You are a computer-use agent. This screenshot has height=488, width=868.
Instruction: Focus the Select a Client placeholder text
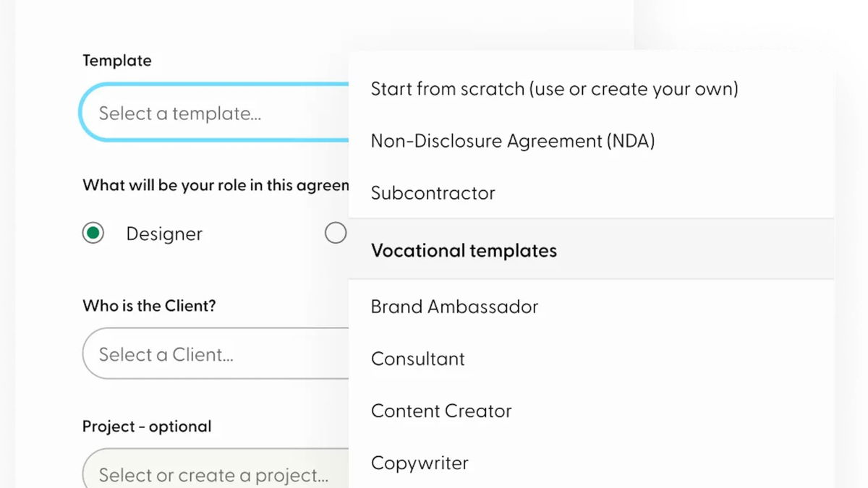tap(166, 354)
